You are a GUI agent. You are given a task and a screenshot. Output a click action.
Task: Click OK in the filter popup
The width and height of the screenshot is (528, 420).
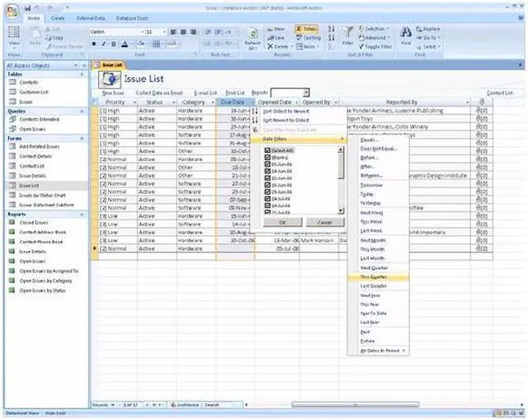[x=282, y=222]
